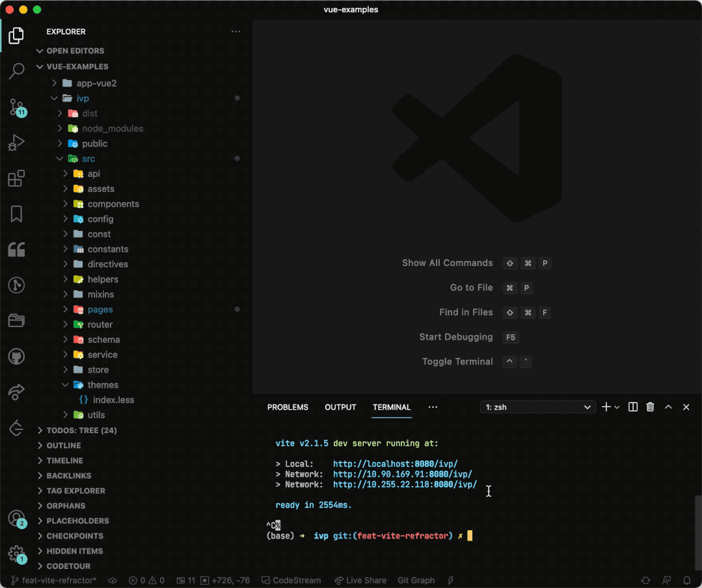Open the Bookmarks view icon

(x=16, y=214)
